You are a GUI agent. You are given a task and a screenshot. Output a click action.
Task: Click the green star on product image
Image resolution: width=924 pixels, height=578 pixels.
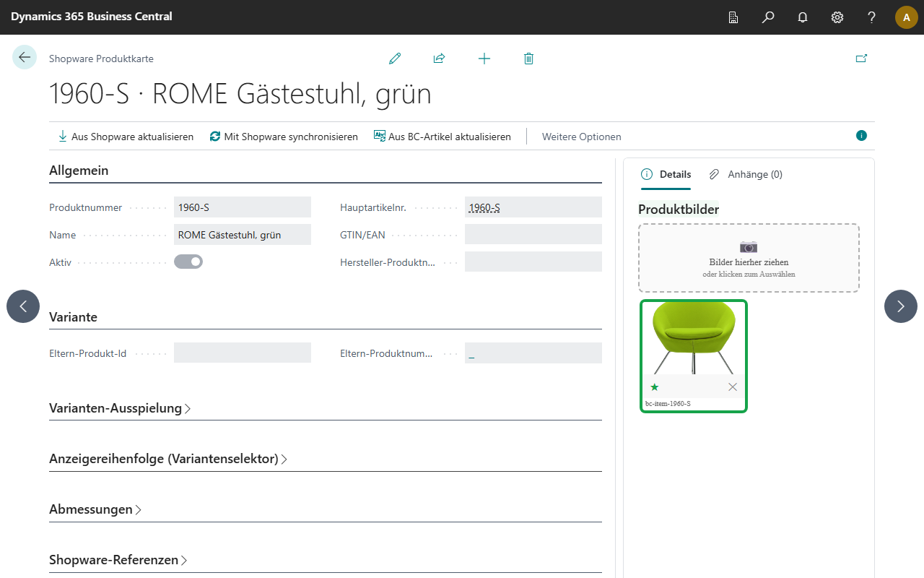click(x=655, y=387)
